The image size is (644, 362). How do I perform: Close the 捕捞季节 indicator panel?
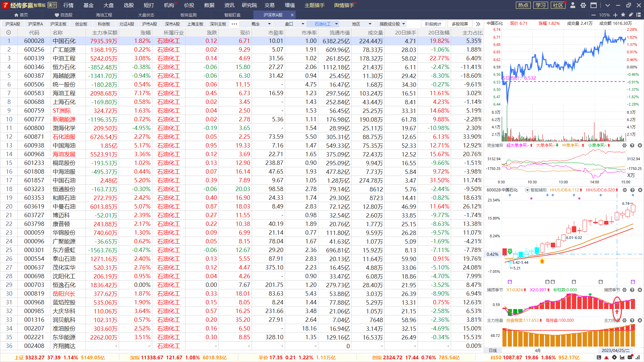tap(640, 290)
